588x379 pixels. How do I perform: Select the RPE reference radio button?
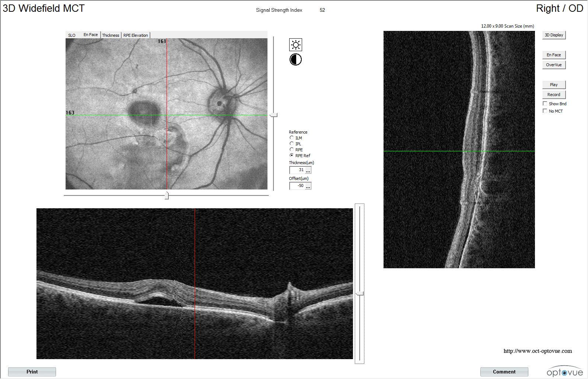pyautogui.click(x=292, y=149)
